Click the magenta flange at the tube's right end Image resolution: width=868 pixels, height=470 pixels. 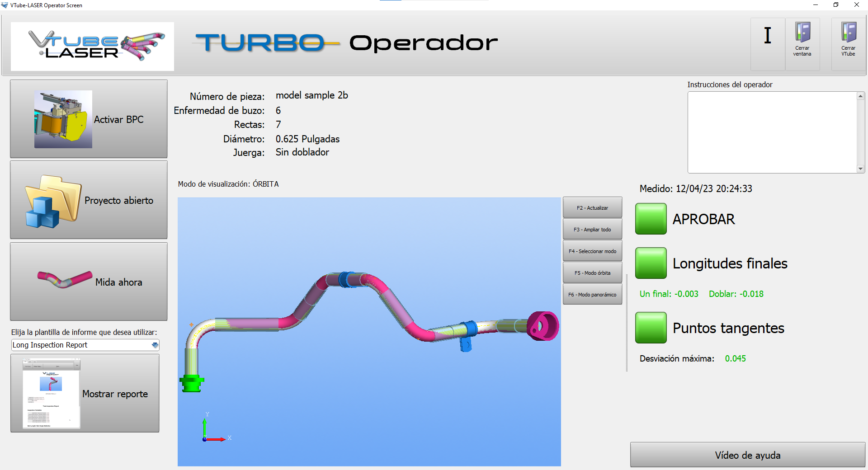click(542, 326)
